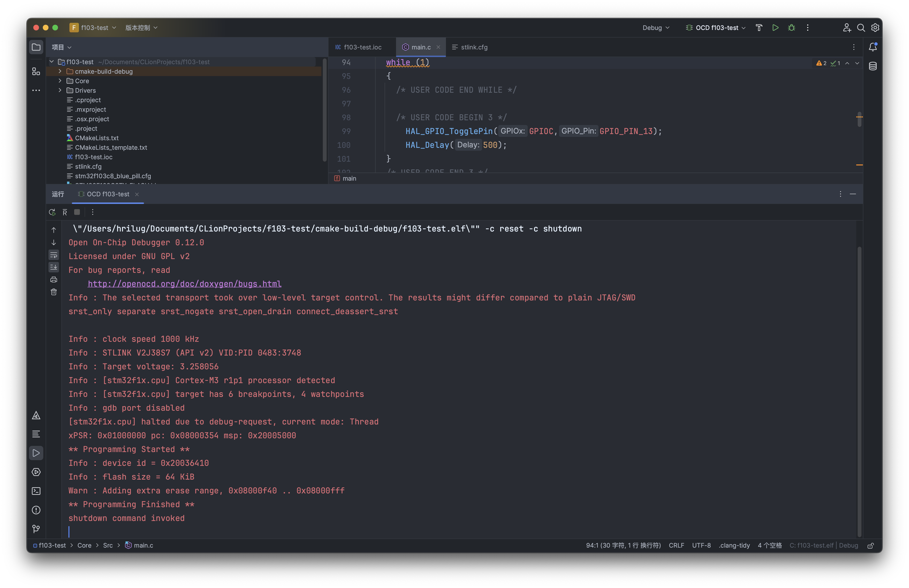Click .clang-tidy in the status bar
This screenshot has height=588, width=909.
734,546
